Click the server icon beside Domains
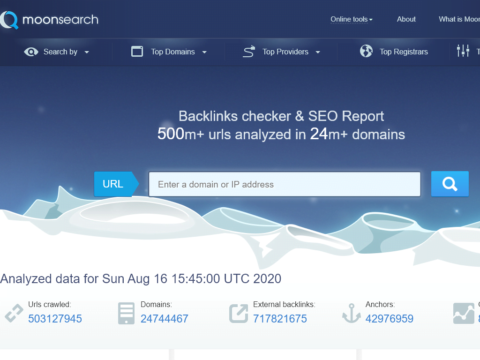 (126, 313)
